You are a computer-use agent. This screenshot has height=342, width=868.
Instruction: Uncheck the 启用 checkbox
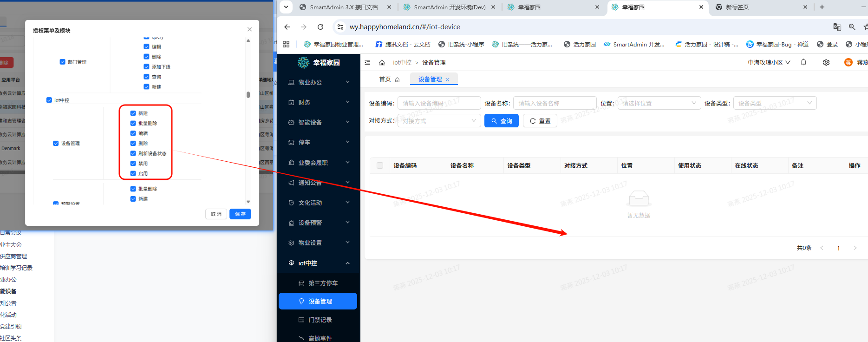click(x=133, y=173)
